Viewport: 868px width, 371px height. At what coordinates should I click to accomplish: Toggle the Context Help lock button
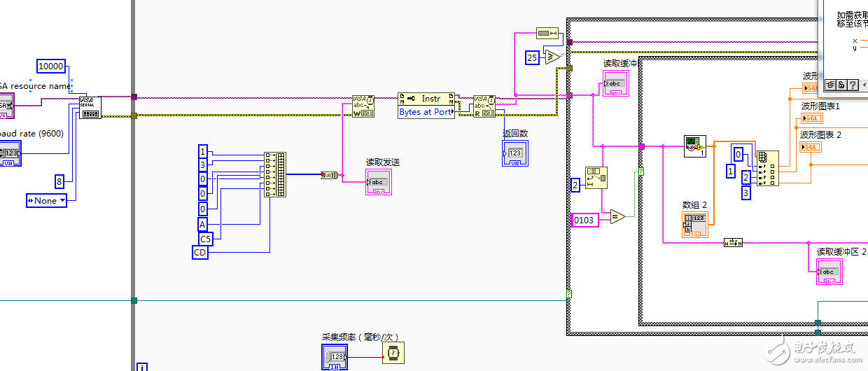(x=841, y=84)
